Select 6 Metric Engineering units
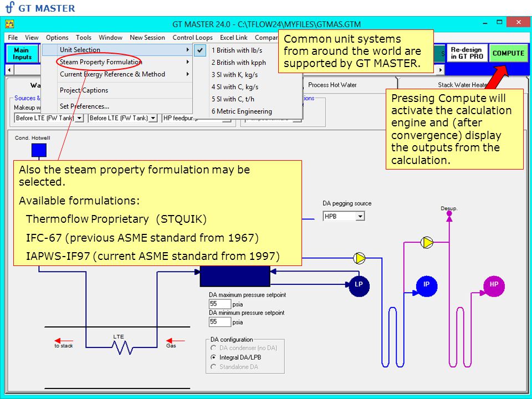Screen dimensions: 532x399 tap(248, 111)
